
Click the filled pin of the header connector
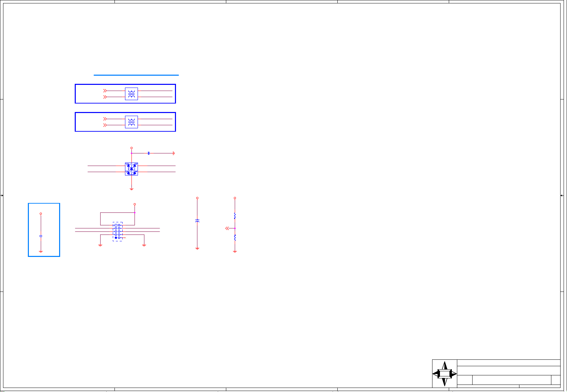pyautogui.click(x=116, y=238)
